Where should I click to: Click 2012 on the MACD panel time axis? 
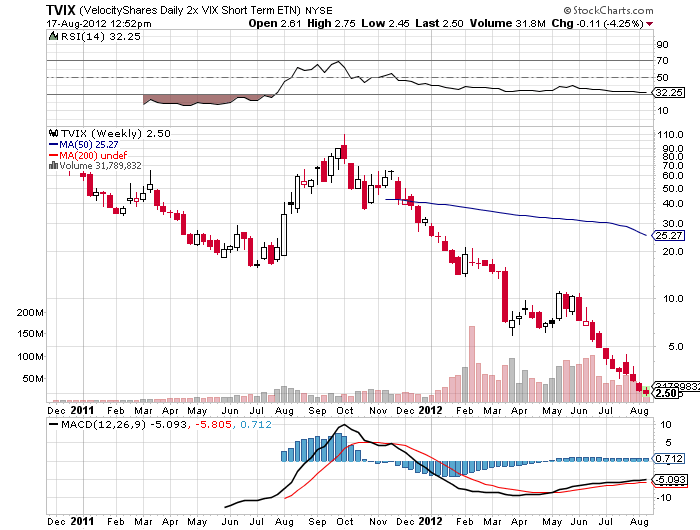point(430,521)
